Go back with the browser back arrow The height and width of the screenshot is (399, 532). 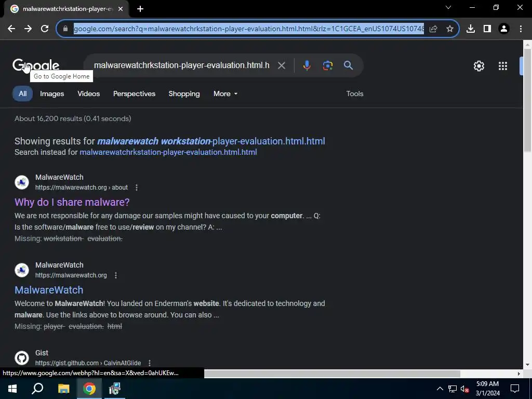pyautogui.click(x=11, y=29)
